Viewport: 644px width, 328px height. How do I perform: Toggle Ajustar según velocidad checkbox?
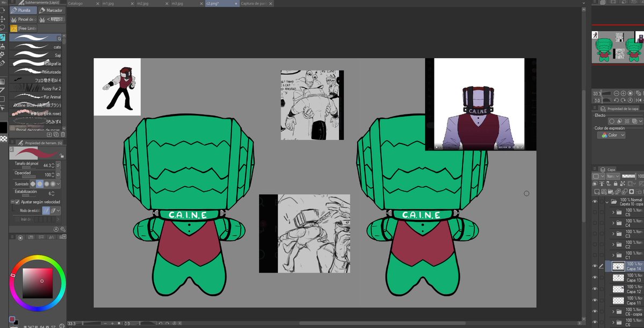click(x=17, y=202)
